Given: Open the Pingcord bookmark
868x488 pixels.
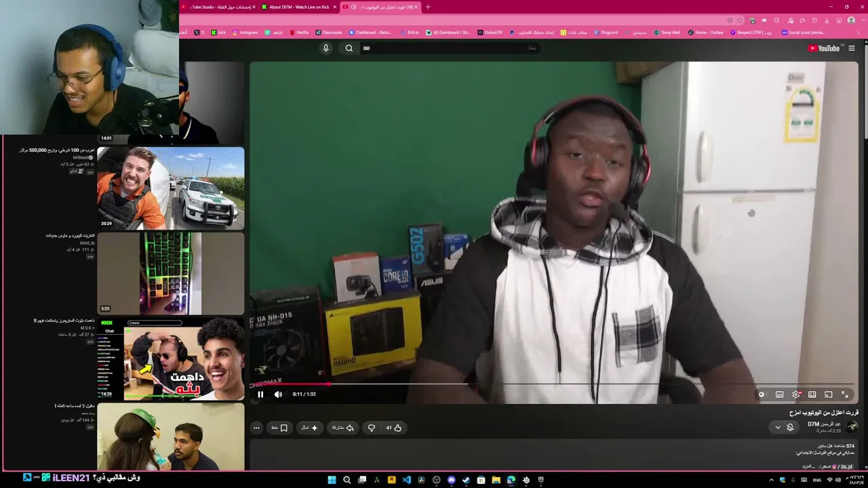Looking at the screenshot, I should [x=605, y=33].
